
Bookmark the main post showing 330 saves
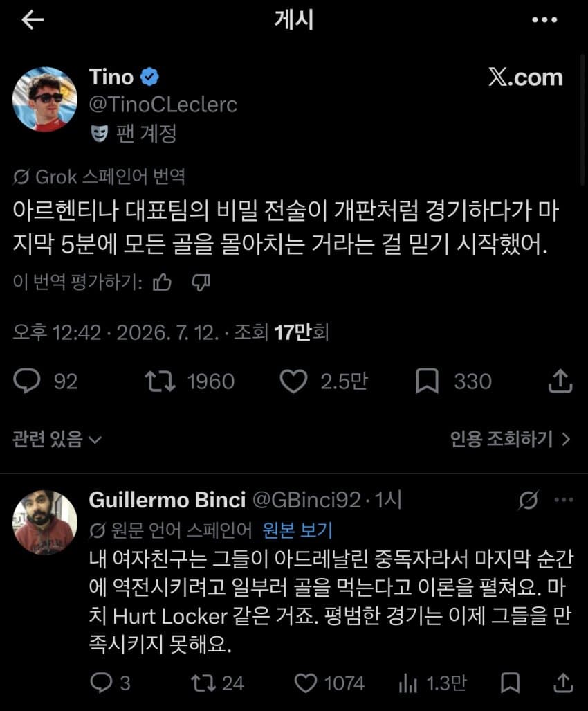(453, 381)
